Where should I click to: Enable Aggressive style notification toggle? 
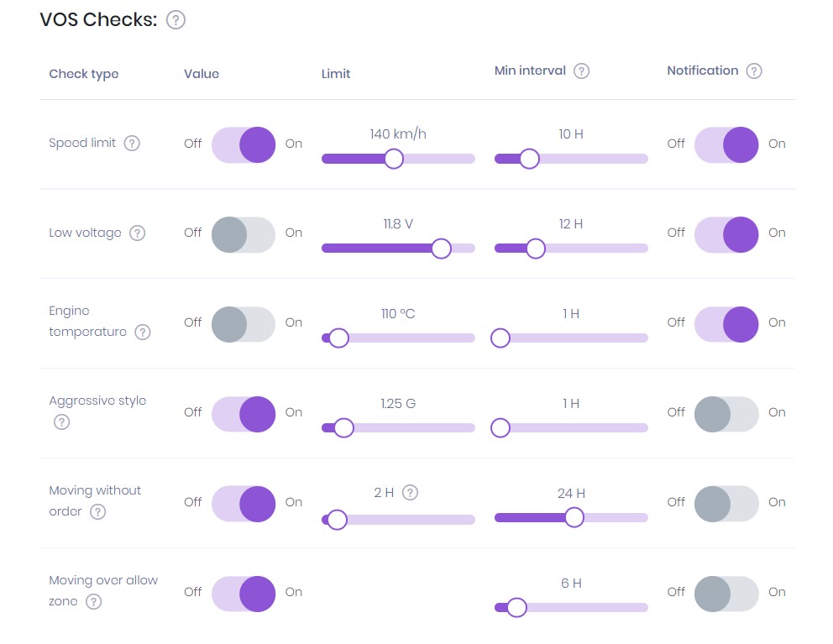726,413
